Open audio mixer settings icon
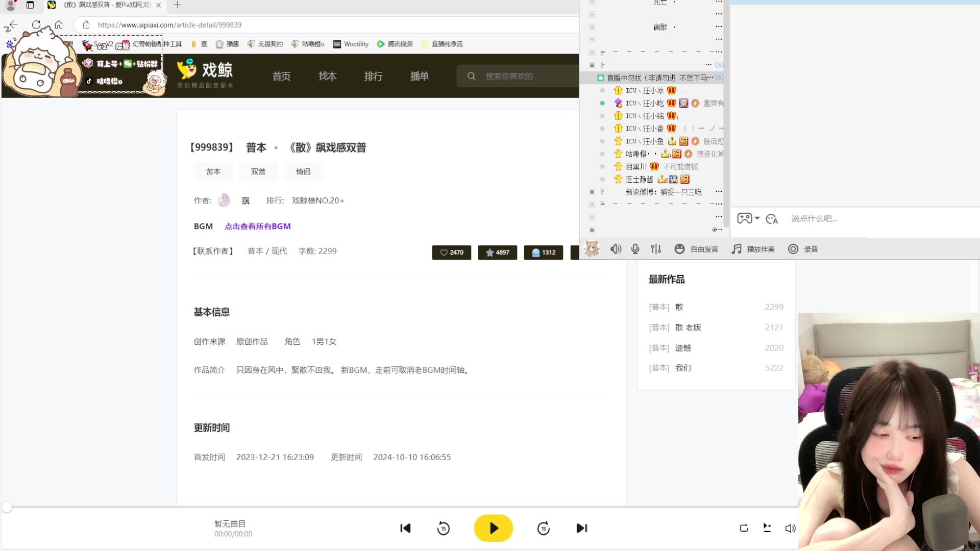 pos(656,249)
